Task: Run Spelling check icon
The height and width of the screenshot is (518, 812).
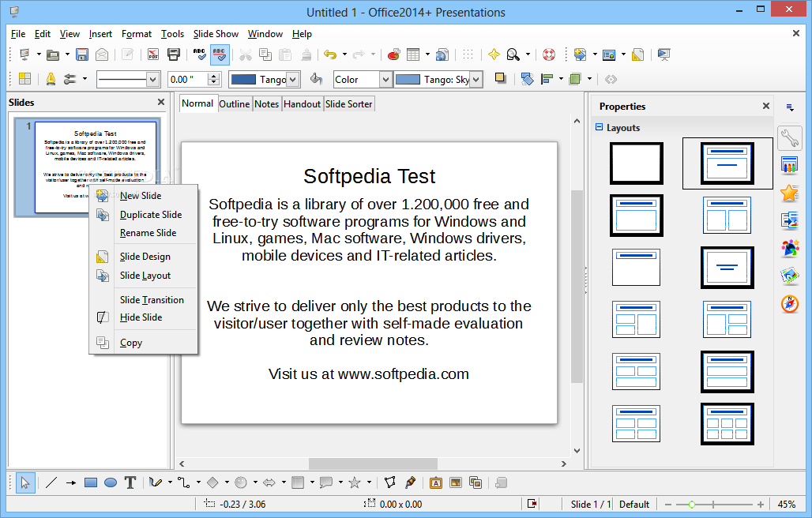Action: click(199, 54)
